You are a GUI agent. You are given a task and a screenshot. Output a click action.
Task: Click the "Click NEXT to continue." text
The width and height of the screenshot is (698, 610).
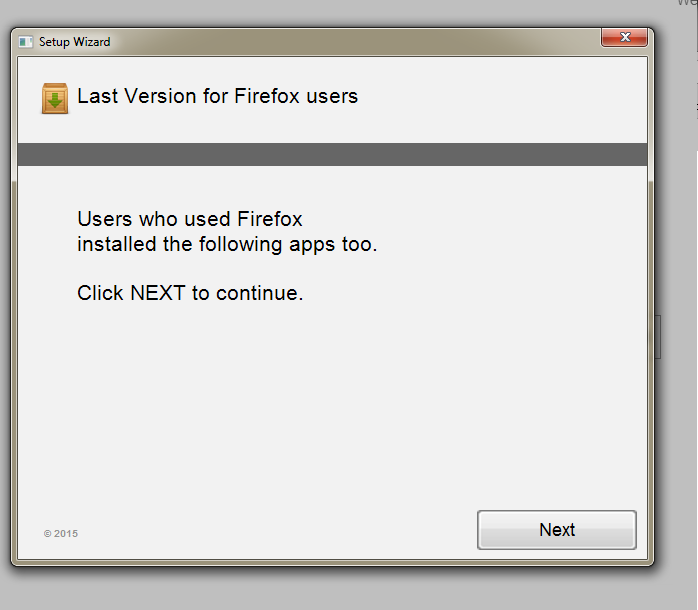[190, 293]
